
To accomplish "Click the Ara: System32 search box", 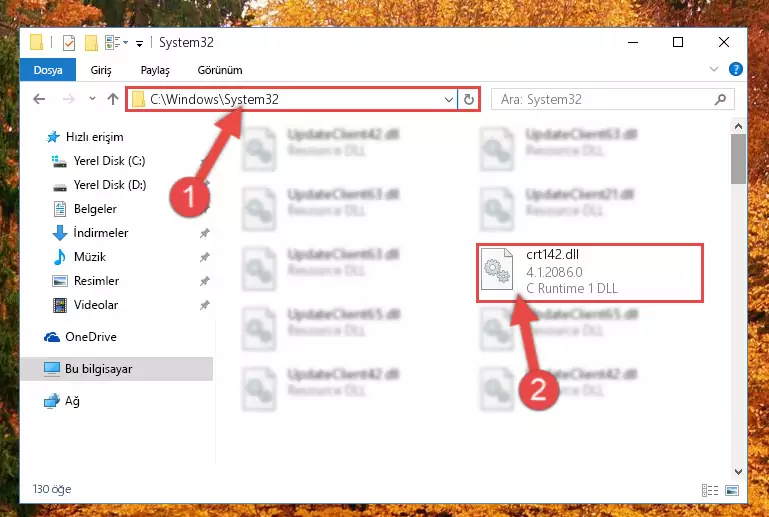I will tap(613, 100).
